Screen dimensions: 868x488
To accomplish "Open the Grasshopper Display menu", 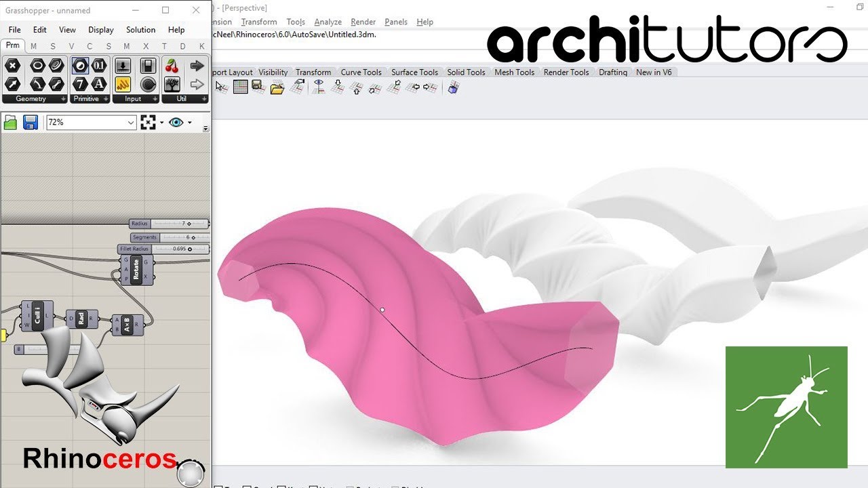I will click(x=101, y=30).
